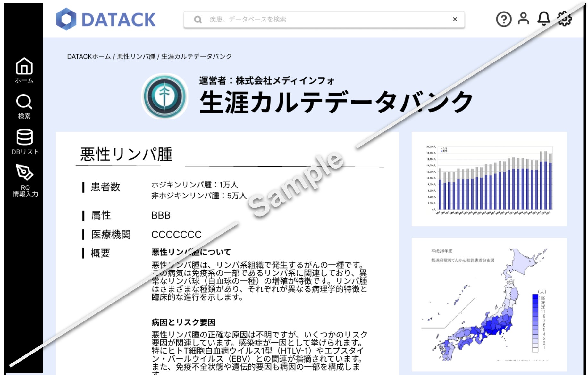Open the ホーム sidebar icon

pyautogui.click(x=24, y=66)
